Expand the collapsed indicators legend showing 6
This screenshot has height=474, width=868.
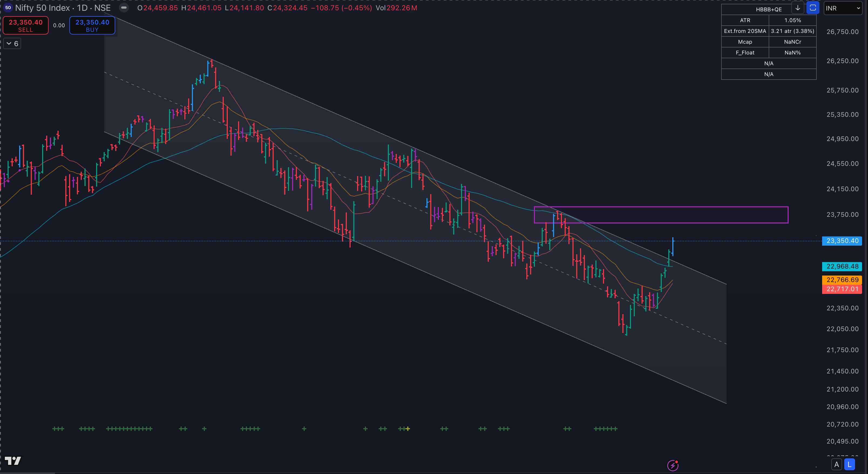click(x=12, y=43)
